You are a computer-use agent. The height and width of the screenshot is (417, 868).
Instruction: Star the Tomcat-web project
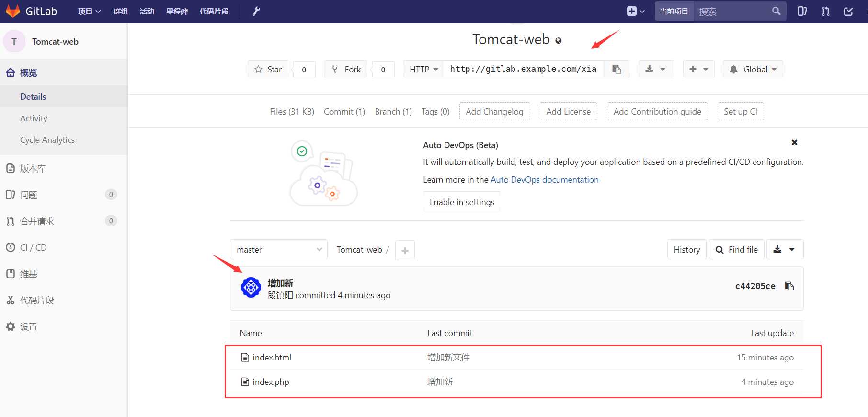click(268, 69)
